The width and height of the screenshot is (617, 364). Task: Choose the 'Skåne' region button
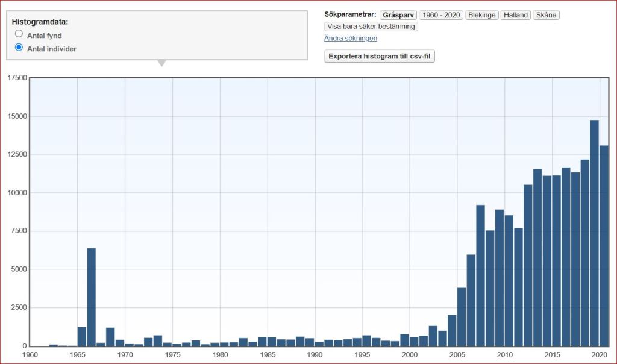coord(546,15)
